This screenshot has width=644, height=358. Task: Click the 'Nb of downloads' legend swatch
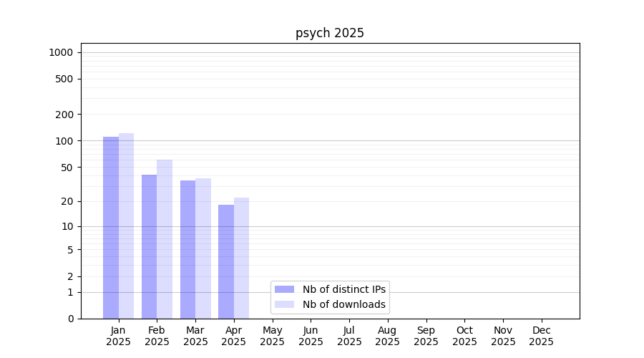pyautogui.click(x=284, y=304)
